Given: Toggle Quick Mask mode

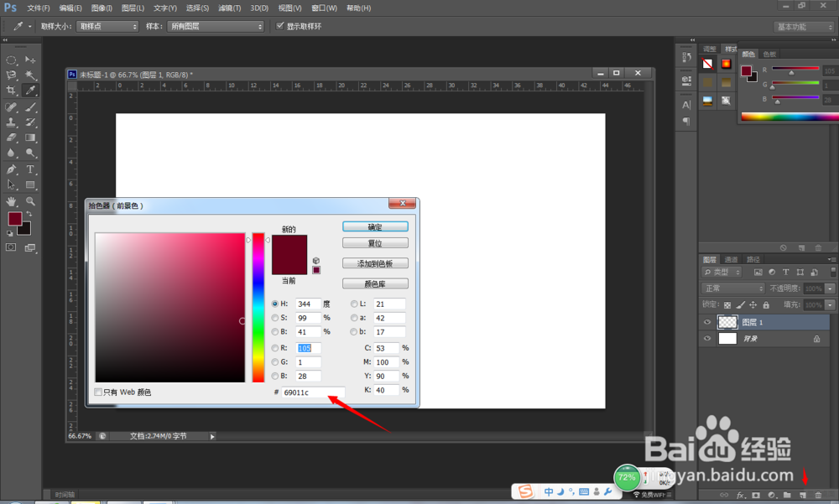Looking at the screenshot, I should 11,247.
